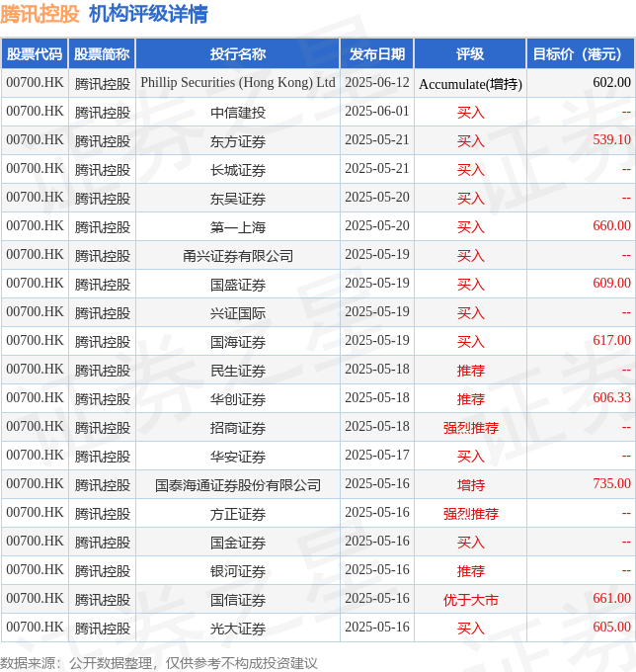The height and width of the screenshot is (672, 636).
Task: Select the 甬兴证券有限公司 broker cell
Action: point(238,256)
